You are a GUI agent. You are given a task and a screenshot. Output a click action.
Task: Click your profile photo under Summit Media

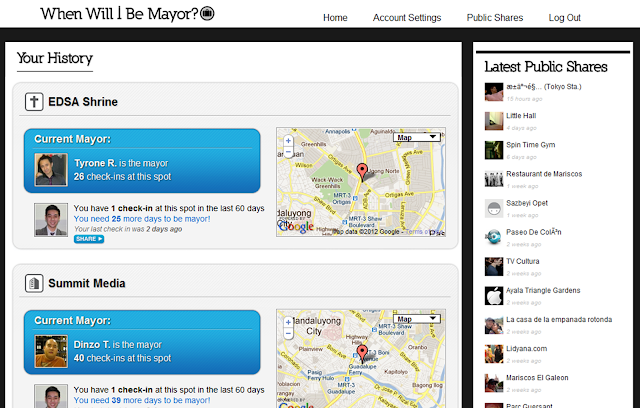click(51, 397)
